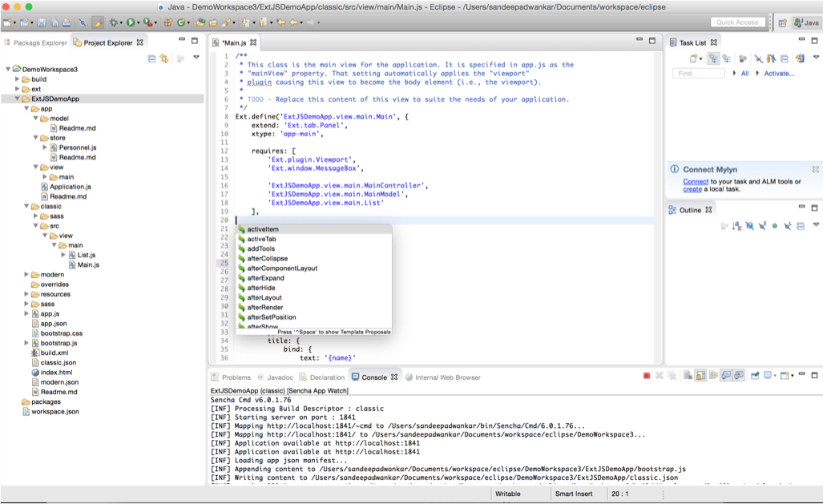This screenshot has height=504, width=823.
Task: Toggle the Scroll Lock button in Console
Action: click(700, 375)
